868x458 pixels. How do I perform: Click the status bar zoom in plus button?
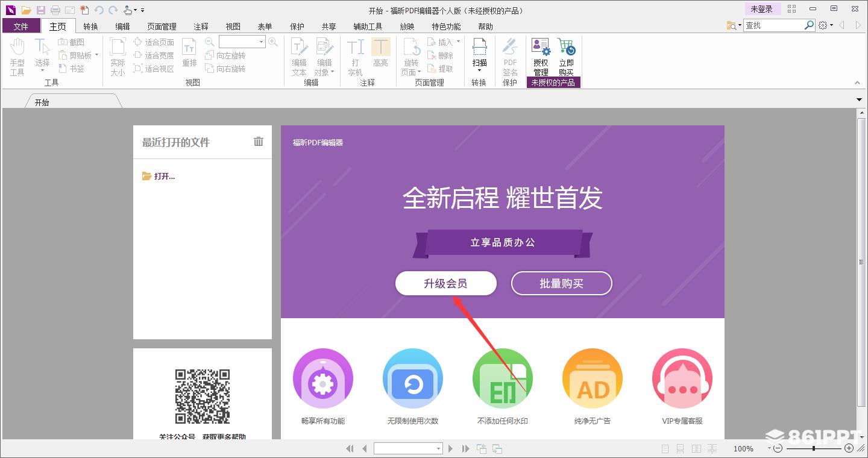click(849, 448)
